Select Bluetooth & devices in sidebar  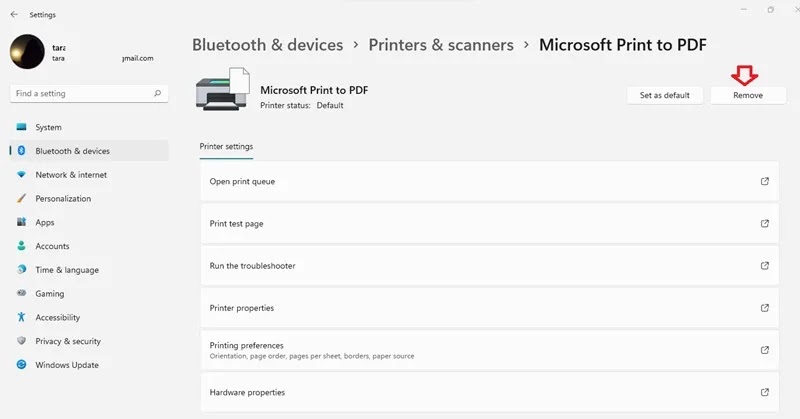pyautogui.click(x=89, y=151)
